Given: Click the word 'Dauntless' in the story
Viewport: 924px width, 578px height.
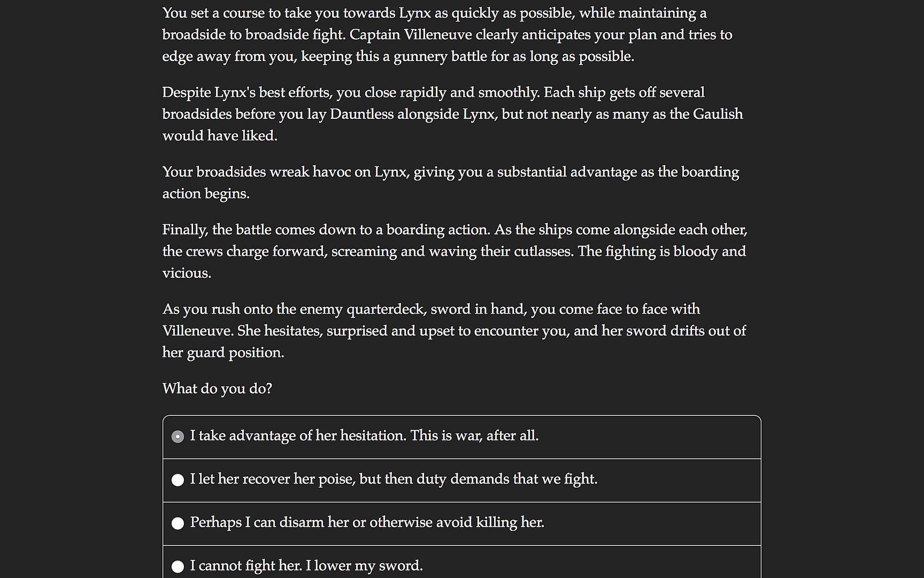Looking at the screenshot, I should tap(361, 114).
